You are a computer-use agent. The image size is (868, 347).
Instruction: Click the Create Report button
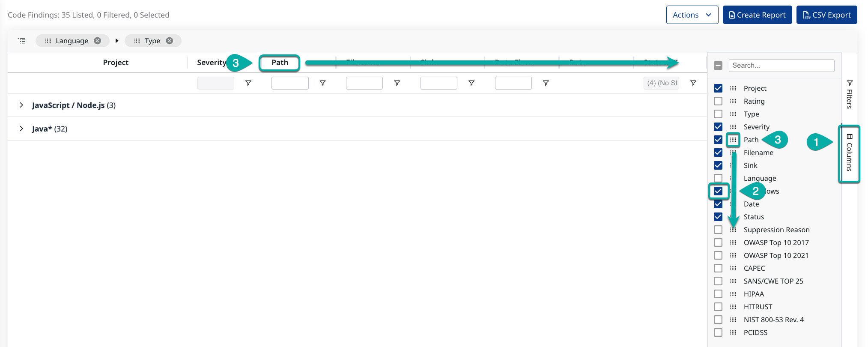(x=757, y=15)
